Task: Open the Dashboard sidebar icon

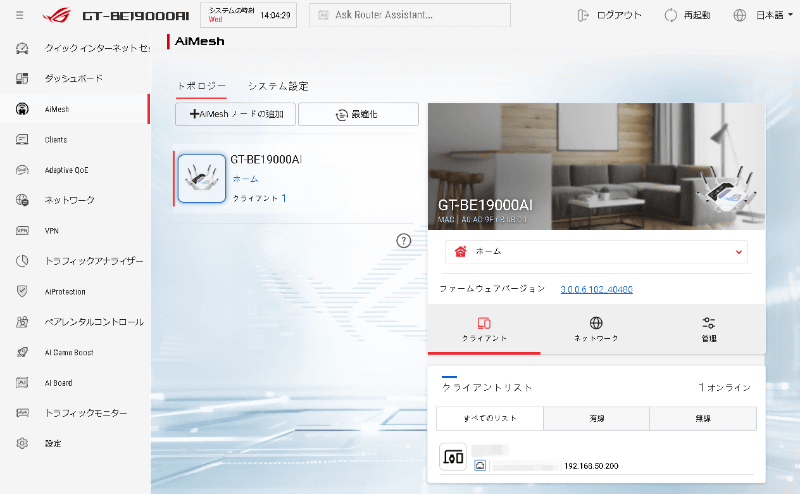Action: click(22, 78)
